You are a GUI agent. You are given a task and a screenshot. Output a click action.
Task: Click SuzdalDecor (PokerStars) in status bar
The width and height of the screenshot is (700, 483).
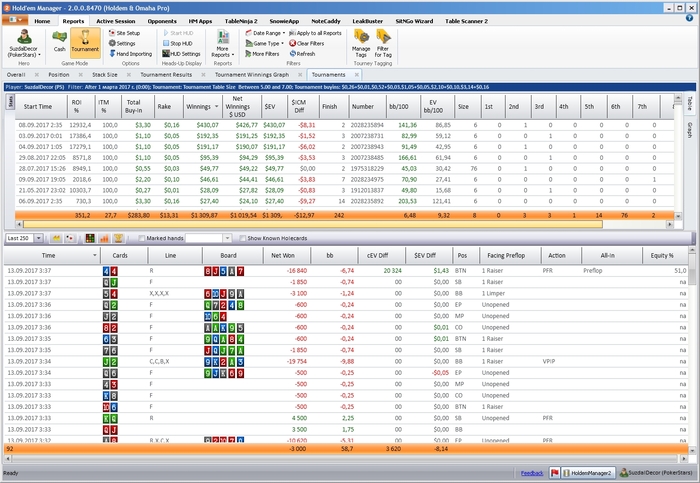(x=656, y=473)
